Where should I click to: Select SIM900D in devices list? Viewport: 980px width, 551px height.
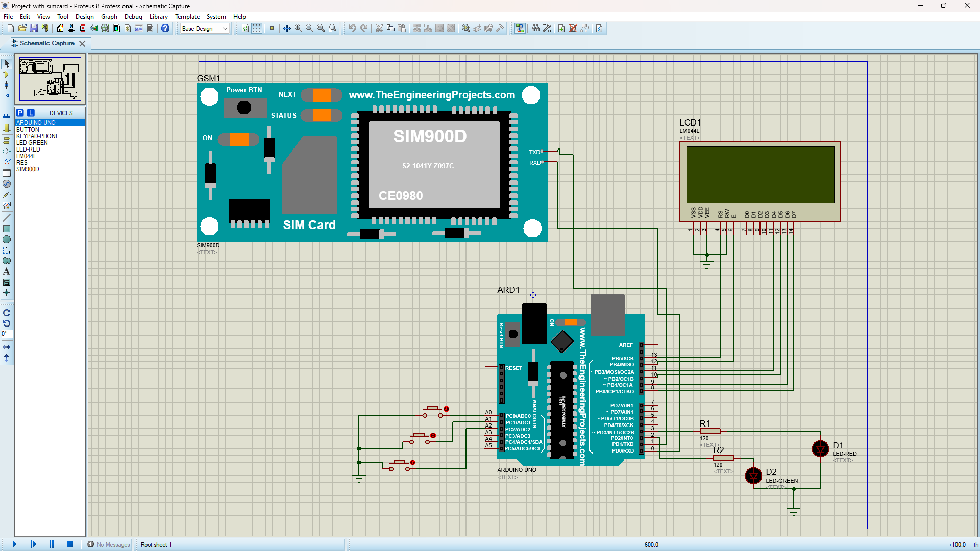(x=50, y=169)
